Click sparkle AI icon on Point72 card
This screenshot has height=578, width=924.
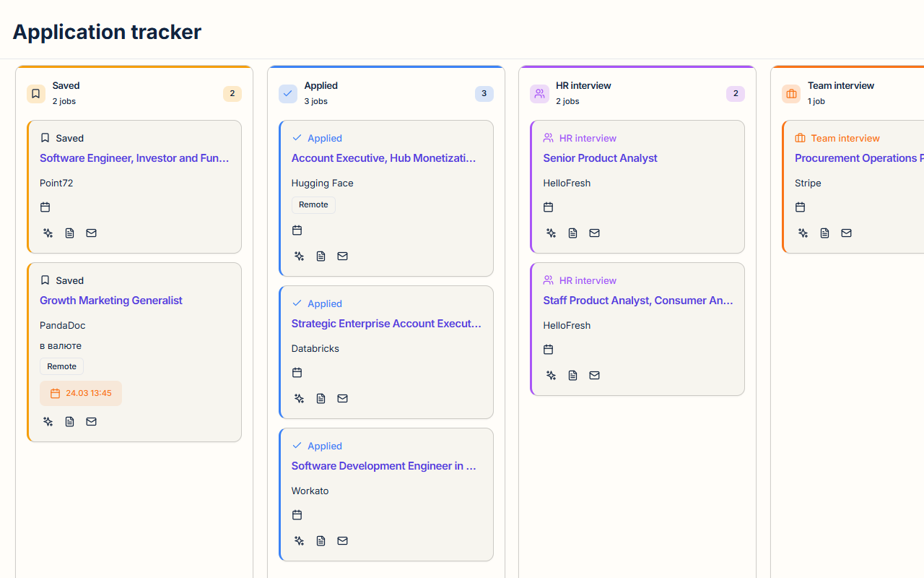tap(48, 233)
